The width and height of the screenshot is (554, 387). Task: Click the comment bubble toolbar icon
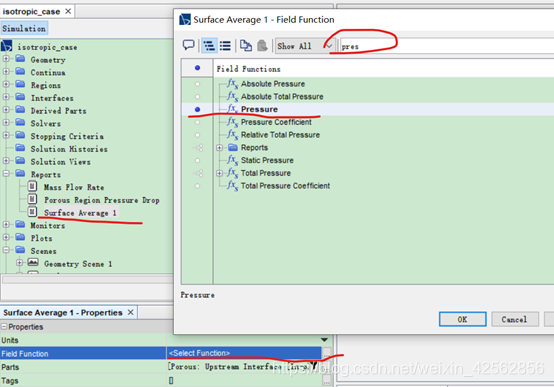(188, 46)
